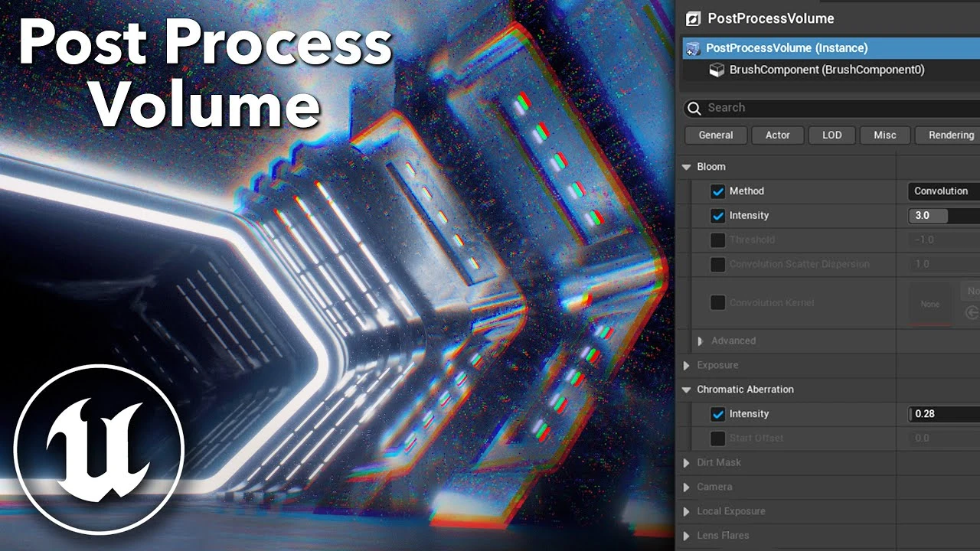Click the PostProcessVolume actor icon in header
Screen dimensions: 980x551
coord(693,18)
